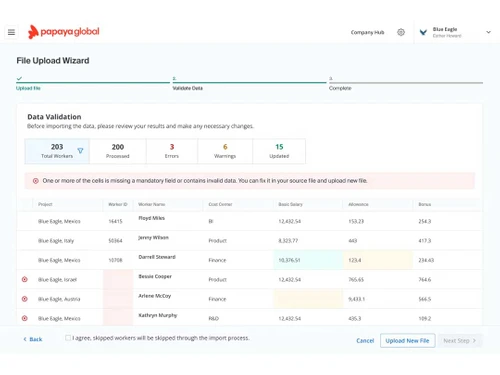
Task: Click the Next Step button
Action: (460, 341)
